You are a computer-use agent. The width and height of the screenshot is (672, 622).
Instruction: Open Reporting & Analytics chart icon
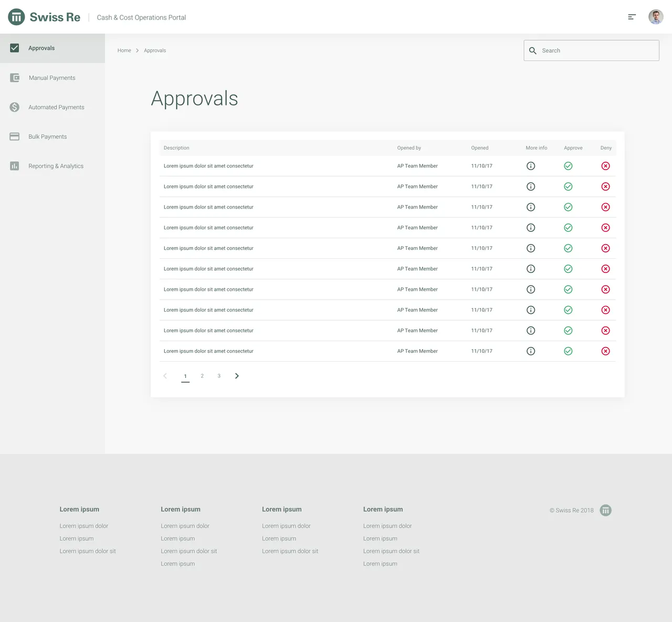pyautogui.click(x=14, y=165)
